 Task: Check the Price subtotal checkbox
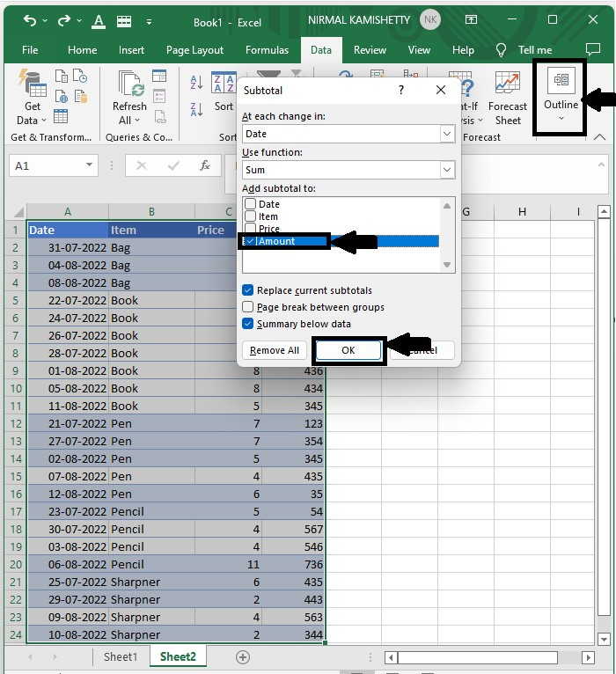[250, 227]
